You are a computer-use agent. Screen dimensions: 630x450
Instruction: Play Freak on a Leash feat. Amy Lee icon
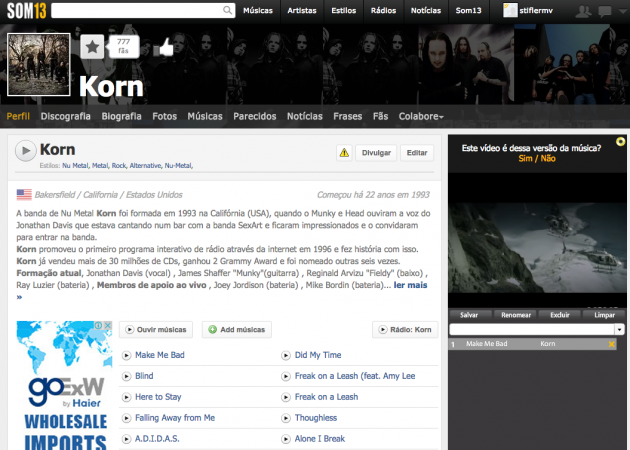[x=286, y=376]
